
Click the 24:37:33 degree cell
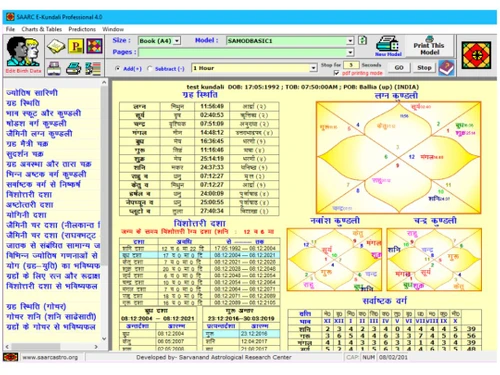(x=212, y=167)
